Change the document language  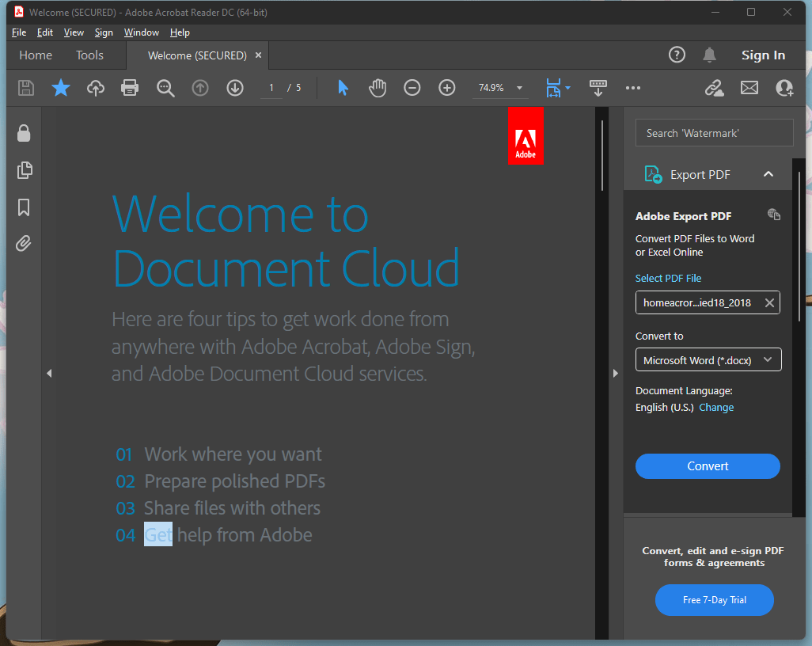pyautogui.click(x=716, y=407)
